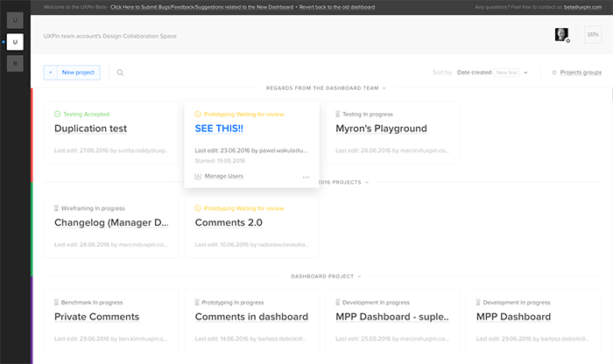Image resolution: width=613 pixels, height=364 pixels.
Task: Select the first U account in sidebar
Action: (15, 20)
